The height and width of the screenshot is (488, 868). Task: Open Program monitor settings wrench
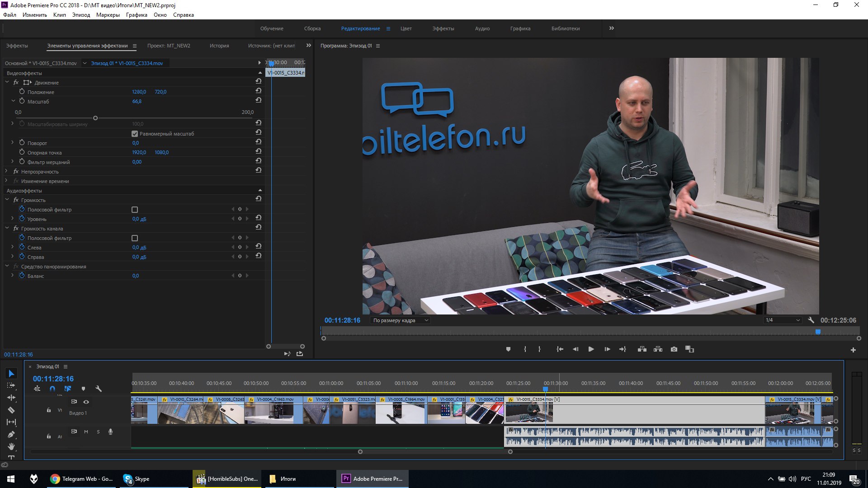tap(811, 320)
